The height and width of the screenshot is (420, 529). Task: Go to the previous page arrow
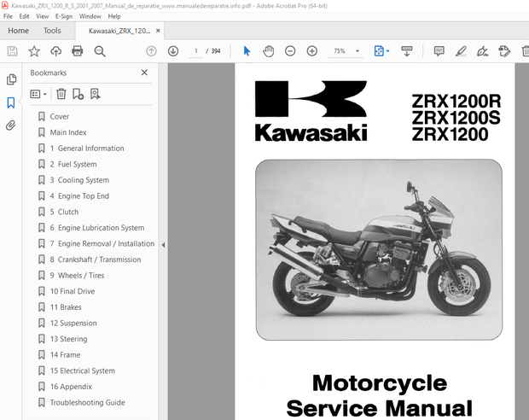[151, 51]
